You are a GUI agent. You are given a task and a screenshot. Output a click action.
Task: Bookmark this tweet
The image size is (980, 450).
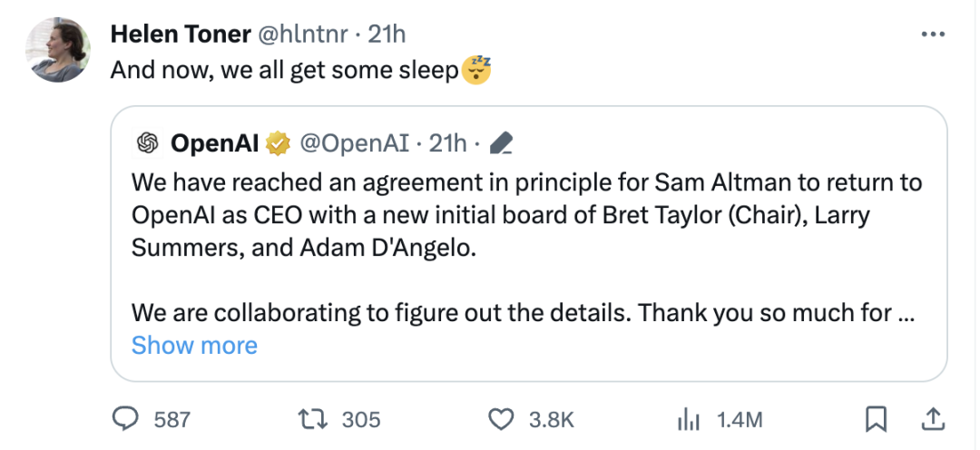875,418
